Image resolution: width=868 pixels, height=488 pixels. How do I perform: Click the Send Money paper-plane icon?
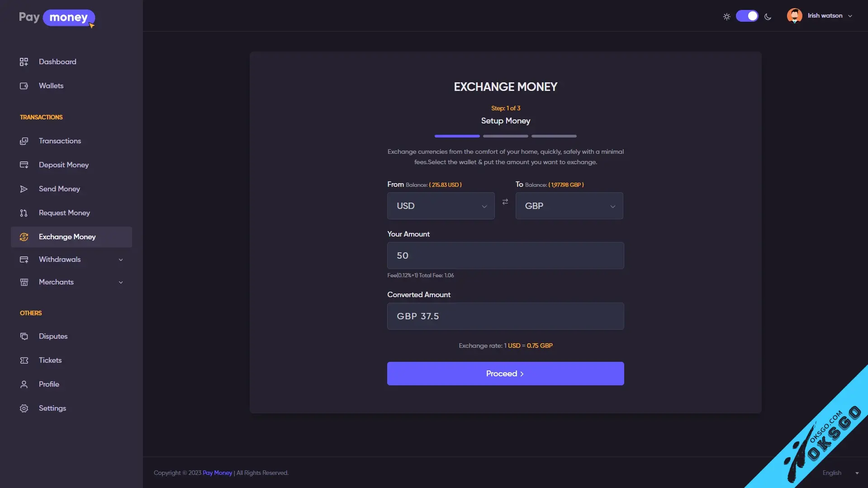point(24,189)
